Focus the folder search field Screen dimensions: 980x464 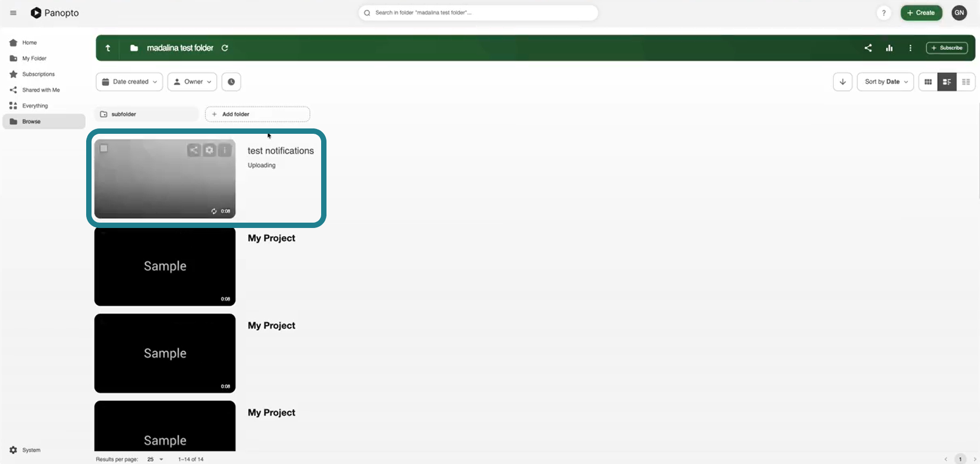pyautogui.click(x=478, y=13)
